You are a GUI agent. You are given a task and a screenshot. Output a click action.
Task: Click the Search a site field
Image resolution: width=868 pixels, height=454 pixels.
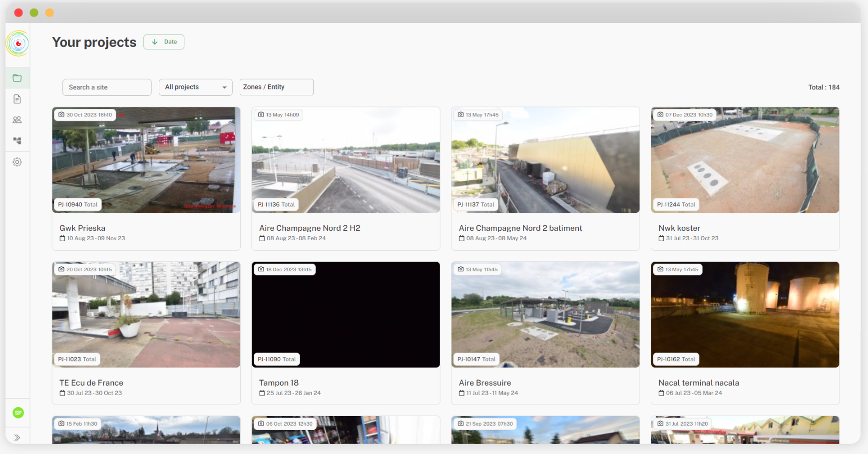tap(107, 87)
